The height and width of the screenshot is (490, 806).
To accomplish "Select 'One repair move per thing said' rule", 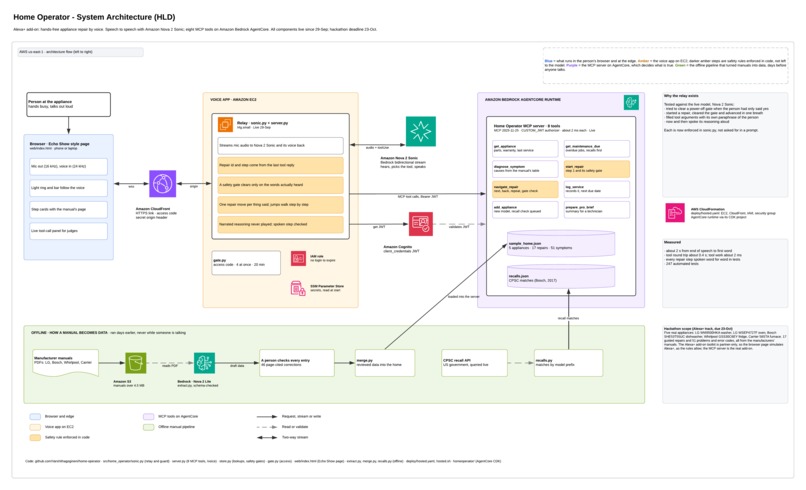I will [x=280, y=205].
